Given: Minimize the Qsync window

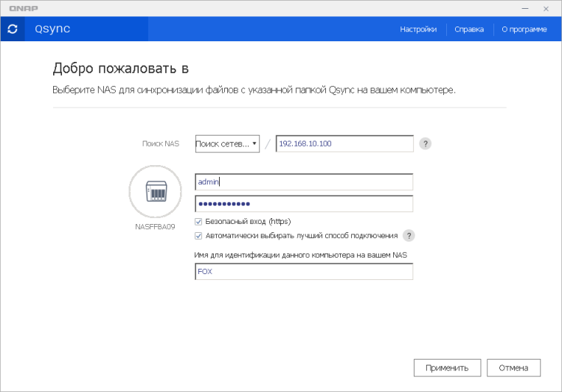Looking at the screenshot, I should pyautogui.click(x=525, y=8).
